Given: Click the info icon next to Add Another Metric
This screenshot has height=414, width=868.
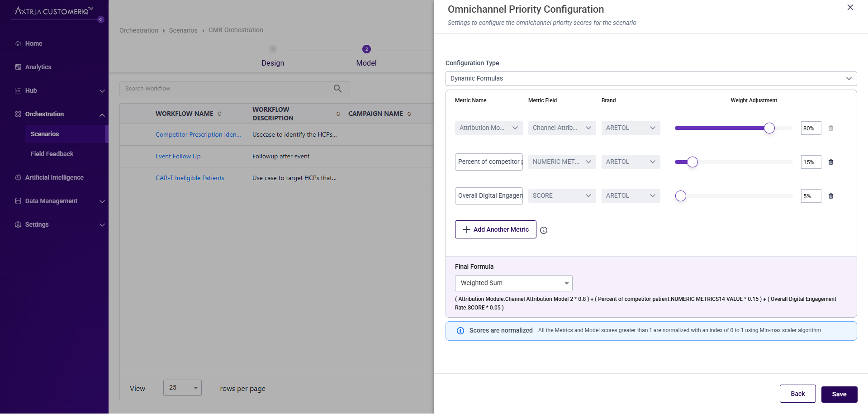Looking at the screenshot, I should click(543, 230).
